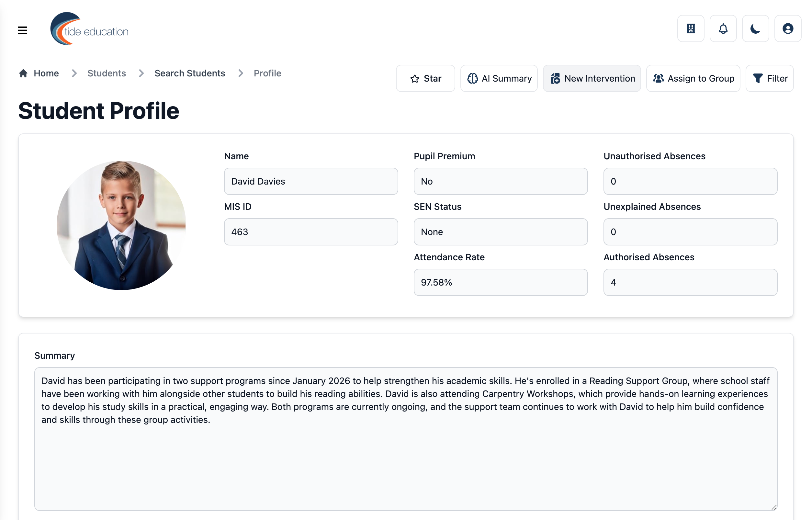Click the Home house icon
The image size is (812, 520).
[x=23, y=73]
